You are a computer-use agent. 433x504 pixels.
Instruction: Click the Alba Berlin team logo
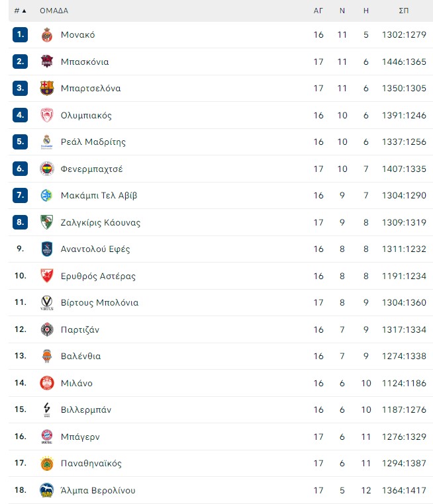coord(47,490)
